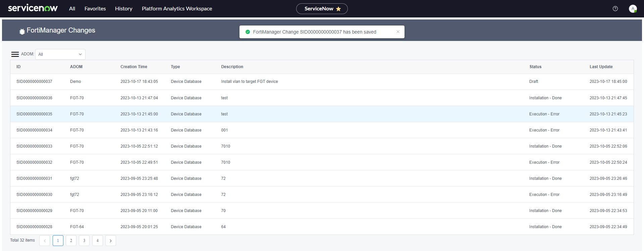
Task: Select row SID0000000000029
Action: point(322,211)
